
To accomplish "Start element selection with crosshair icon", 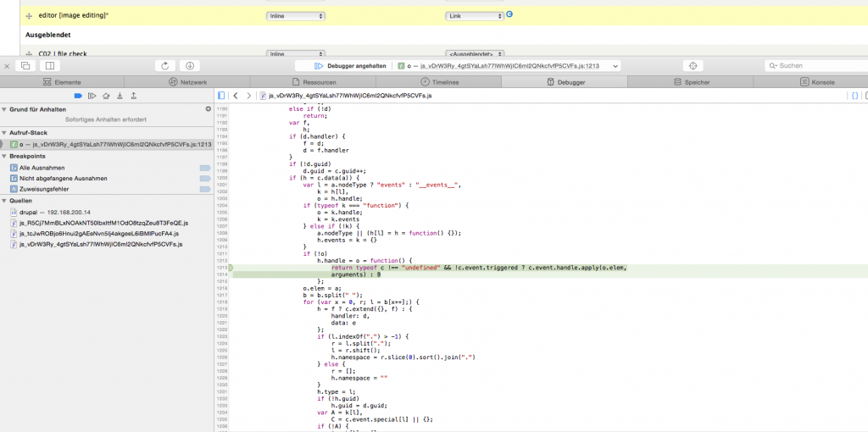I will 693,65.
